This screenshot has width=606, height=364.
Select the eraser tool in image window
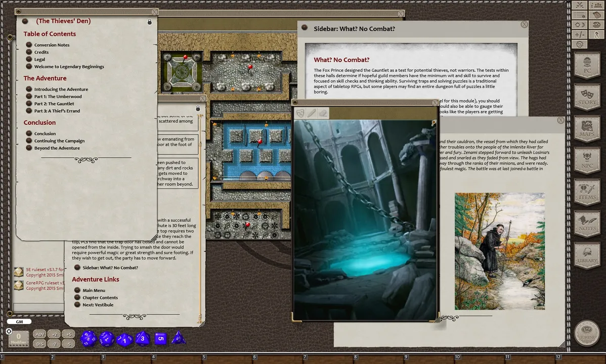(x=323, y=113)
